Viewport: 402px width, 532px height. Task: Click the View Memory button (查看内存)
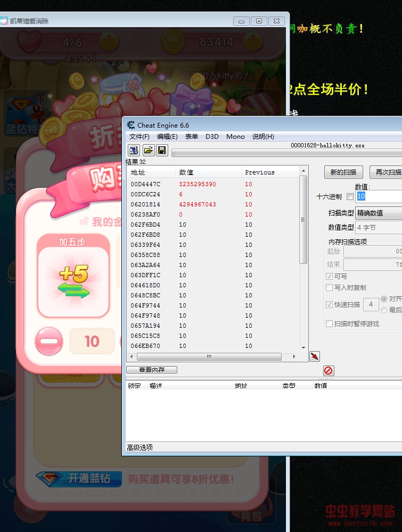152,370
